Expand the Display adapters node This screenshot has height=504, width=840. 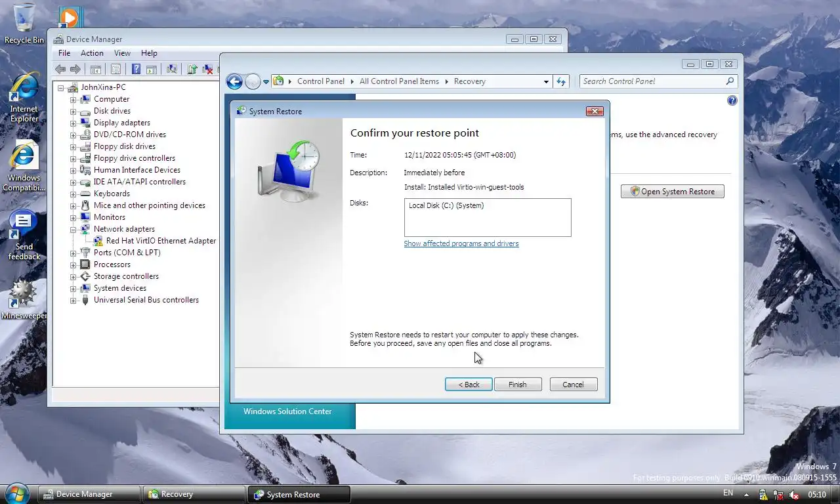coord(73,123)
